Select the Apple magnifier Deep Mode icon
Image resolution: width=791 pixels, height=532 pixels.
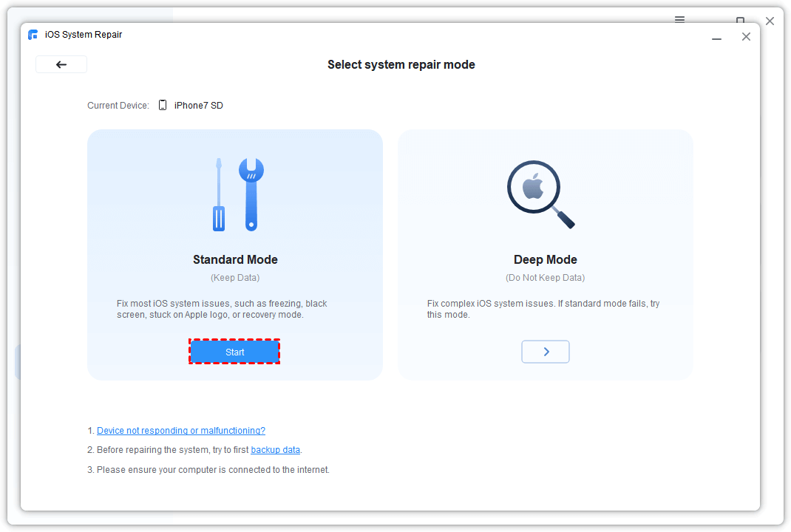(540, 194)
